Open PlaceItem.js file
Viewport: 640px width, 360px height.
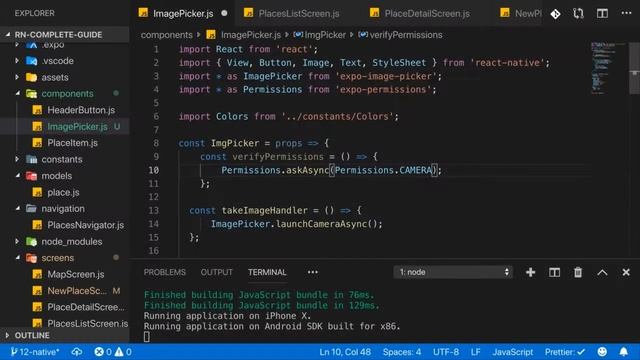pos(72,143)
